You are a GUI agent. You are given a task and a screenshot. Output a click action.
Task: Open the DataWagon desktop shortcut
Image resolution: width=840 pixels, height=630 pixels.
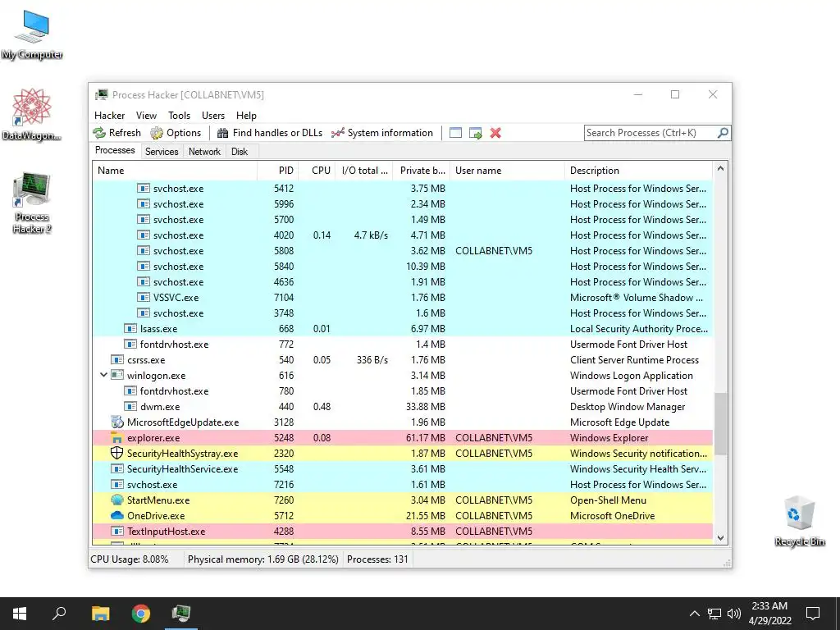(x=32, y=114)
